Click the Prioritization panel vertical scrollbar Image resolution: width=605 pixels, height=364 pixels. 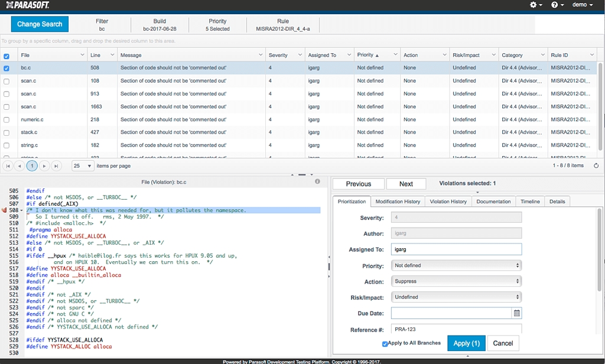[x=599, y=250]
